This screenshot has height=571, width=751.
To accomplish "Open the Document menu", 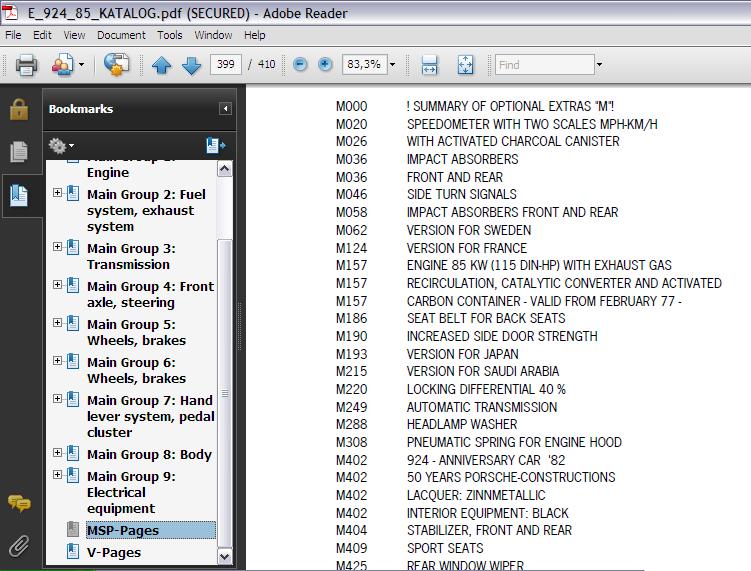I will [x=121, y=35].
